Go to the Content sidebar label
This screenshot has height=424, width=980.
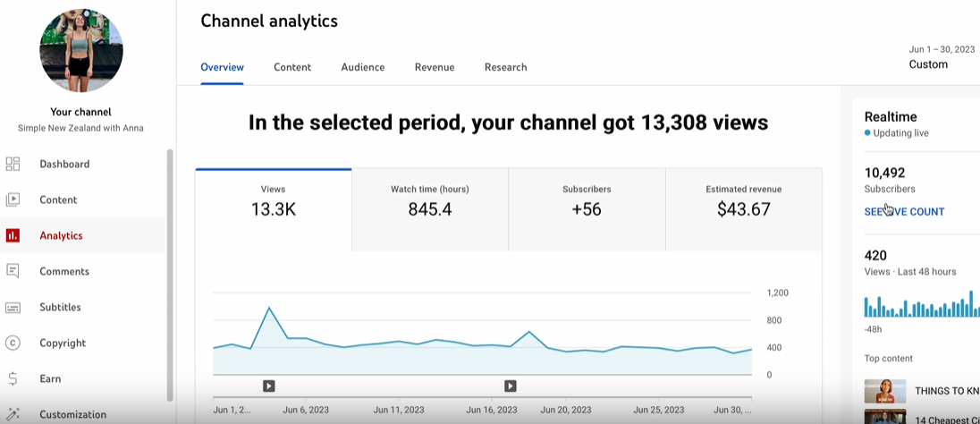click(x=58, y=199)
